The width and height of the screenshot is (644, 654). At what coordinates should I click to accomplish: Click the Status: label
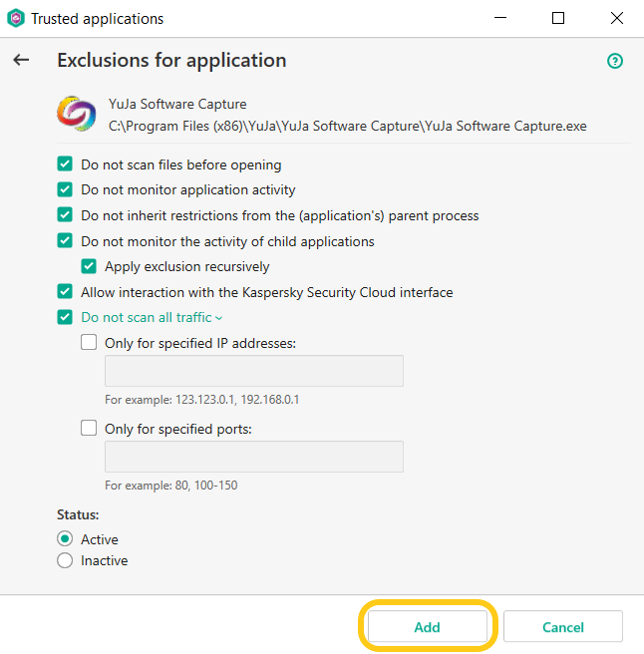click(78, 514)
